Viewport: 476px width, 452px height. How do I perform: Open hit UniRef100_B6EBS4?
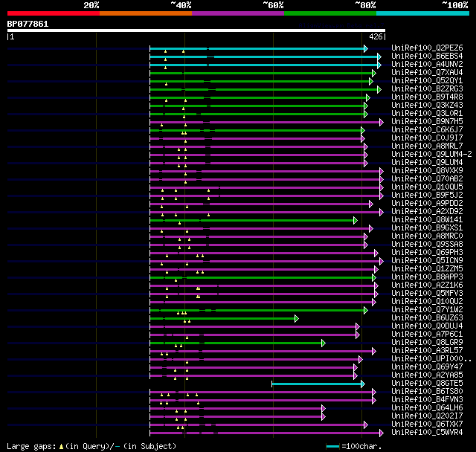427,56
